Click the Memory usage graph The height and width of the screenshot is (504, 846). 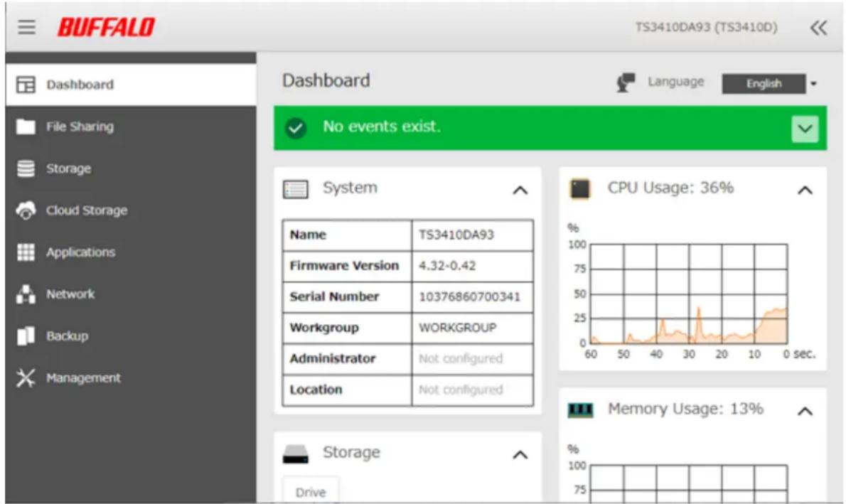(689, 483)
